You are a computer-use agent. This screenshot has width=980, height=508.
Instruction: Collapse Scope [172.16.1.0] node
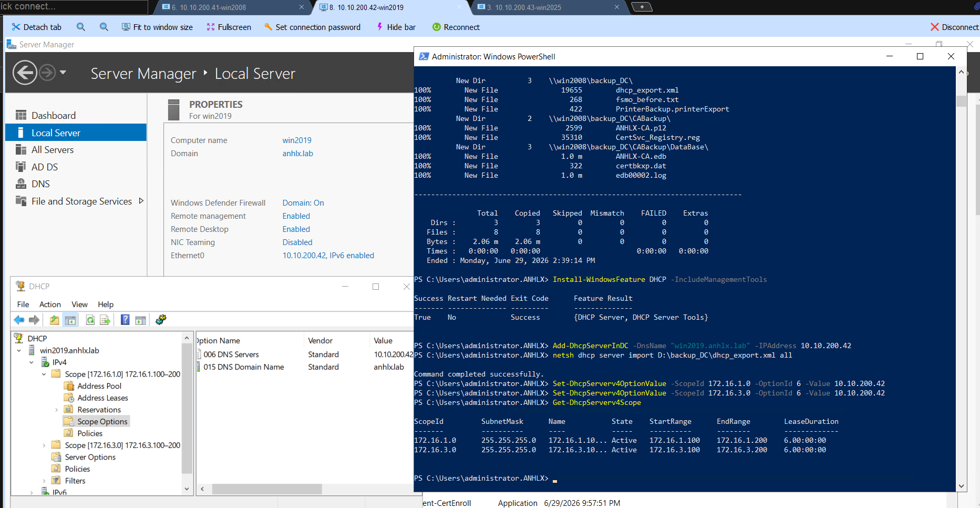point(44,374)
